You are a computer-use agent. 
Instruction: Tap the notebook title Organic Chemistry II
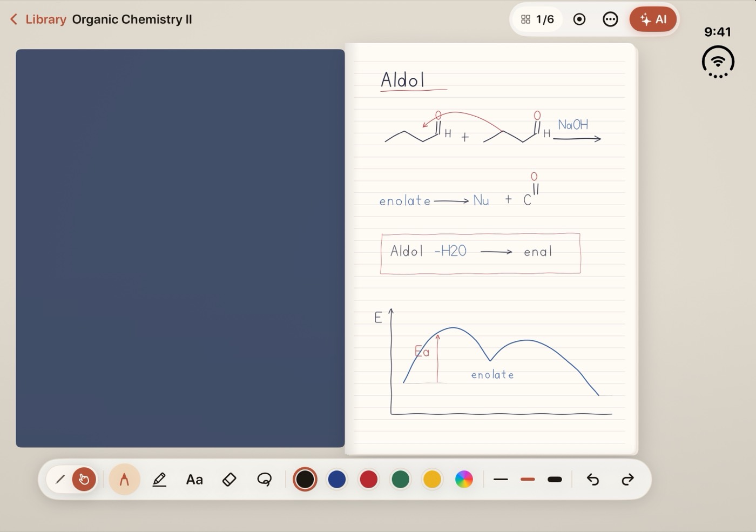point(132,19)
